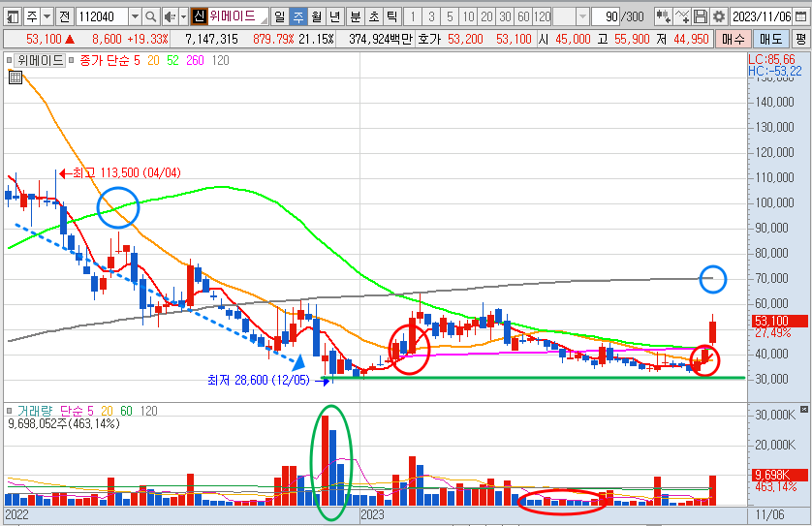Click the magenta moving average 260 label
The image size is (812, 526).
[195, 61]
